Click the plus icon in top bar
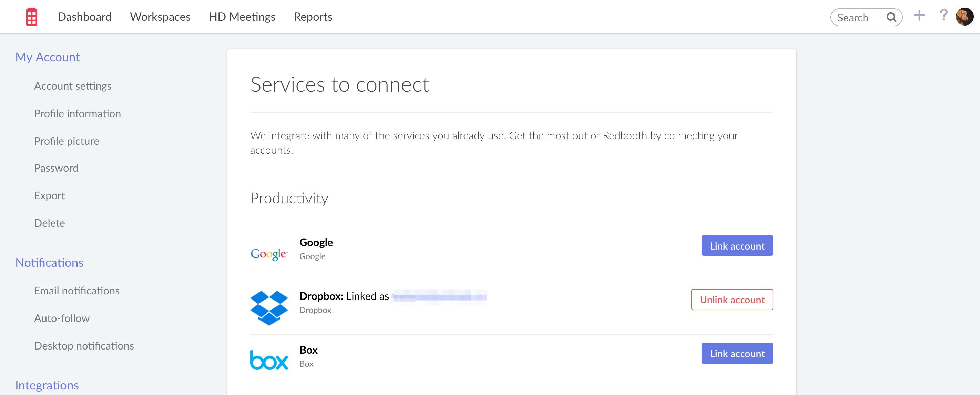The width and height of the screenshot is (980, 395). click(919, 16)
